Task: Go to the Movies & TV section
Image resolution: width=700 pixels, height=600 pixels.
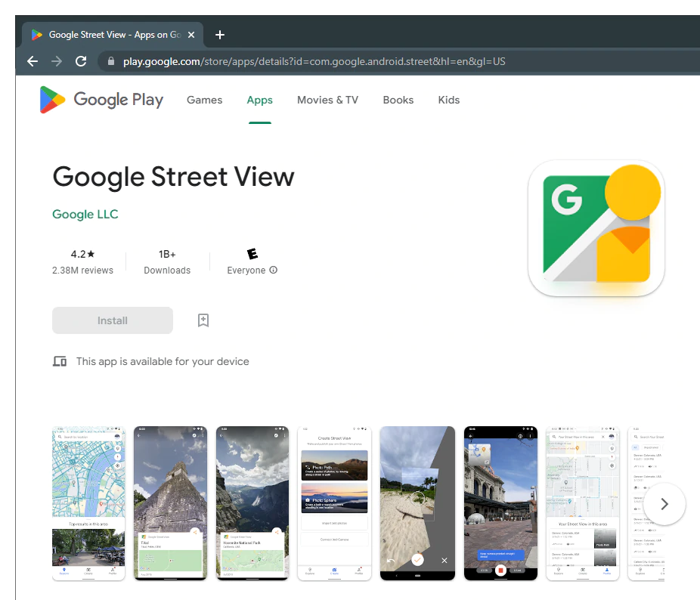Action: (327, 99)
